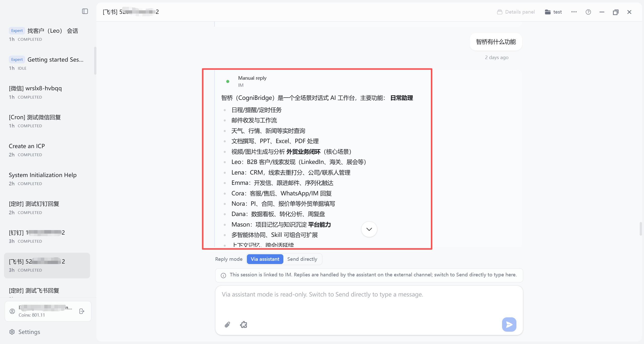Open the 找客户 (Leo) 会话 session

pyautogui.click(x=47, y=34)
